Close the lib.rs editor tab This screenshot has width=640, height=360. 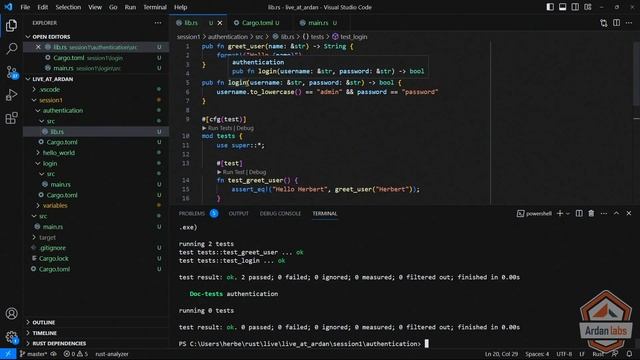click(x=220, y=23)
